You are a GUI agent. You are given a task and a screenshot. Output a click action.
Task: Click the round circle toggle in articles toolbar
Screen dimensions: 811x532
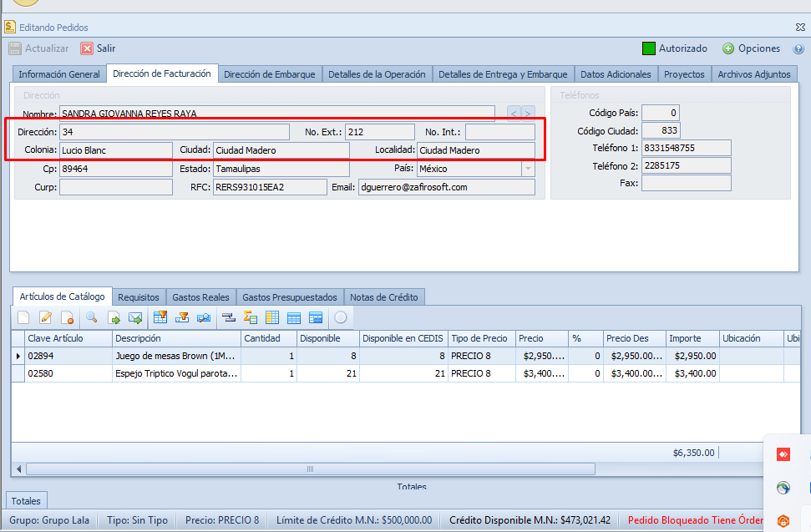340,317
